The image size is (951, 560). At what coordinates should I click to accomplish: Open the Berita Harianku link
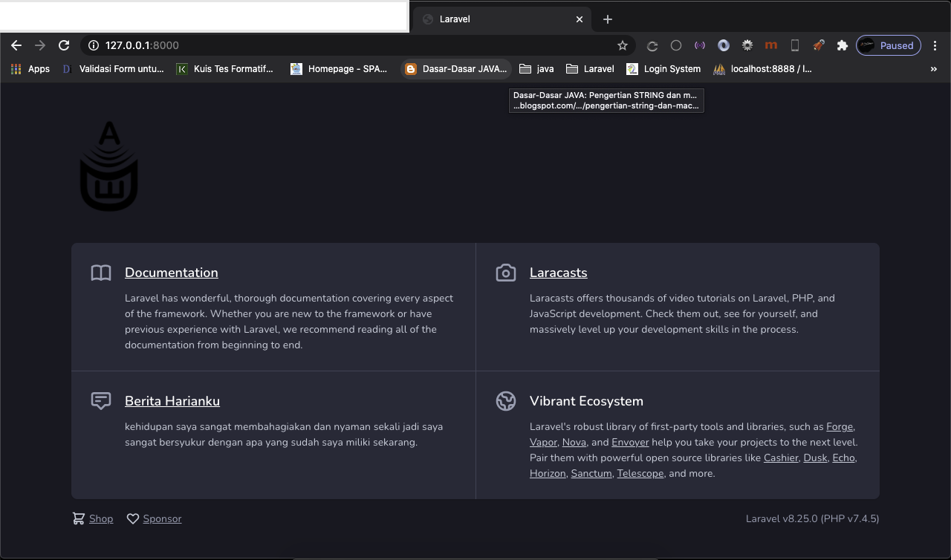(x=172, y=401)
